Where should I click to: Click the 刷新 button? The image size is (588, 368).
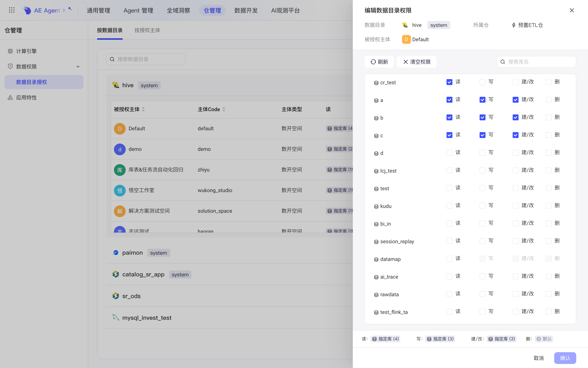[x=379, y=62]
